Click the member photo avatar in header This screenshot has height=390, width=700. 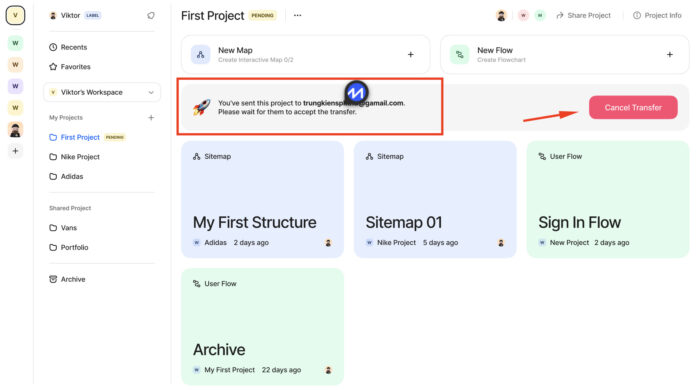tap(501, 16)
